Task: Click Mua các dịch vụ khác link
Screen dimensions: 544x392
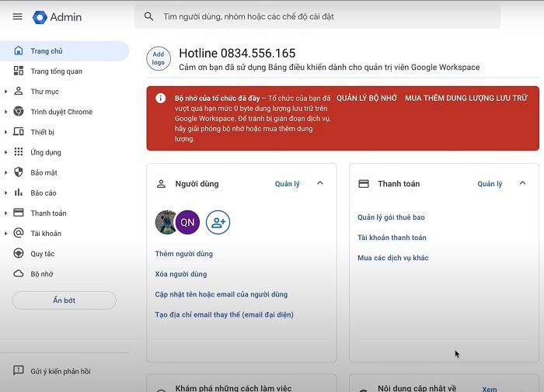Action: point(392,258)
